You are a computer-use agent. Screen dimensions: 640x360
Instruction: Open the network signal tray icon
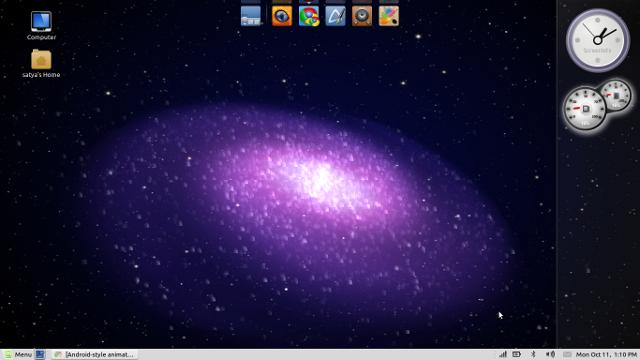[x=503, y=354]
